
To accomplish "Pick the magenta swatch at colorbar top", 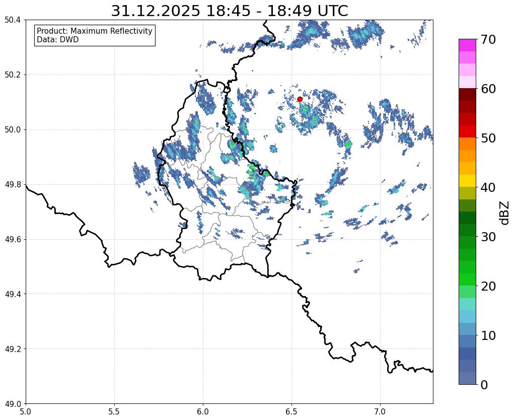I will (467, 45).
